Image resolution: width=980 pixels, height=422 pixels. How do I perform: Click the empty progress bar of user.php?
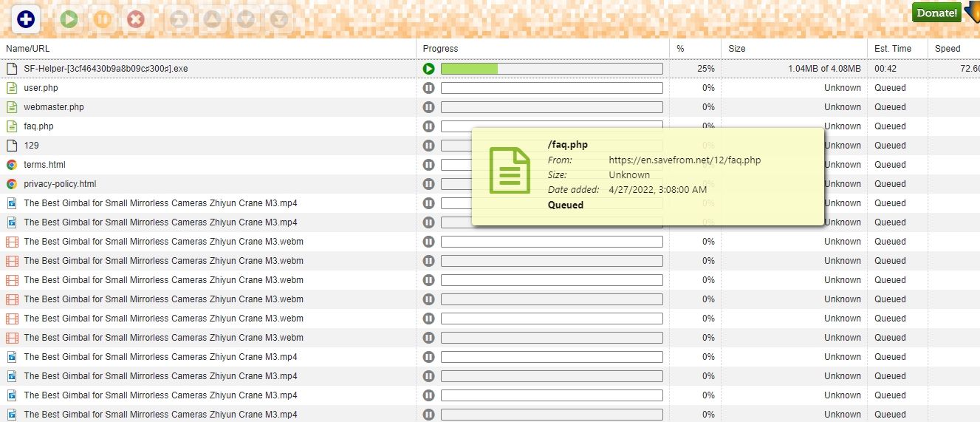[552, 88]
